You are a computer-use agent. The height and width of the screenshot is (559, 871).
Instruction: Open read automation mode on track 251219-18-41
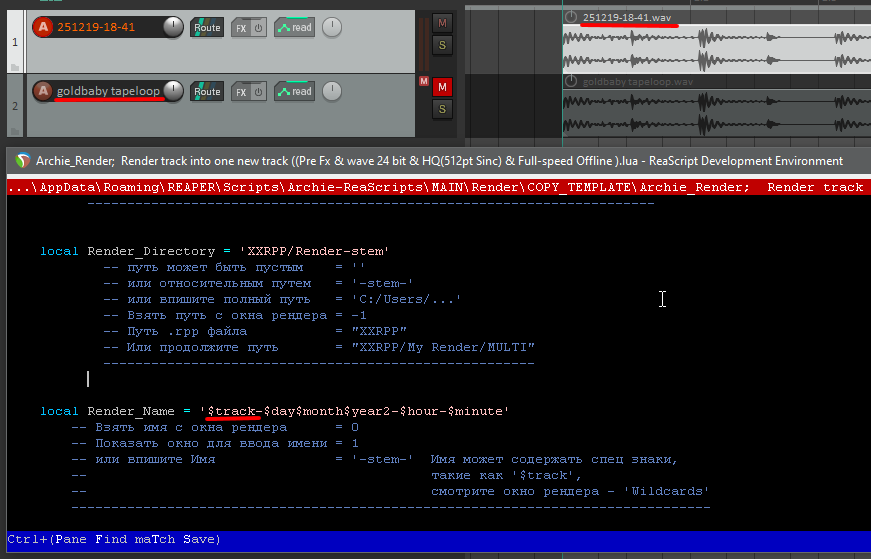(294, 27)
